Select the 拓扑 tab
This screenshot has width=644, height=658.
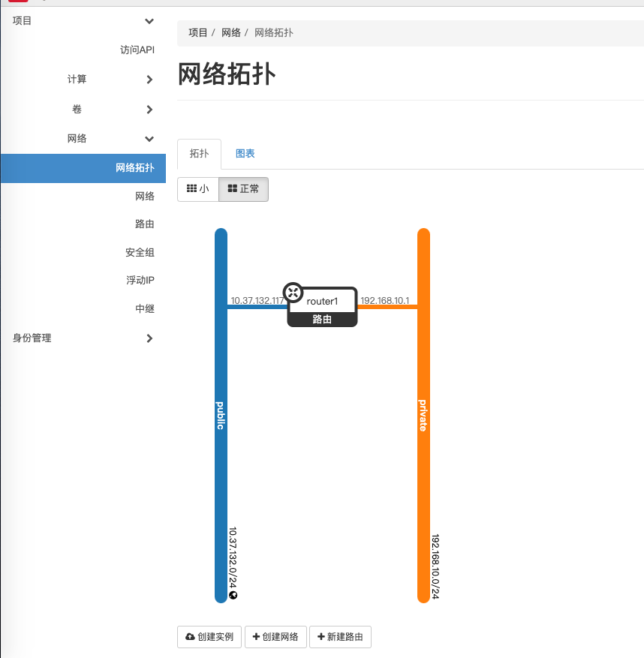198,153
